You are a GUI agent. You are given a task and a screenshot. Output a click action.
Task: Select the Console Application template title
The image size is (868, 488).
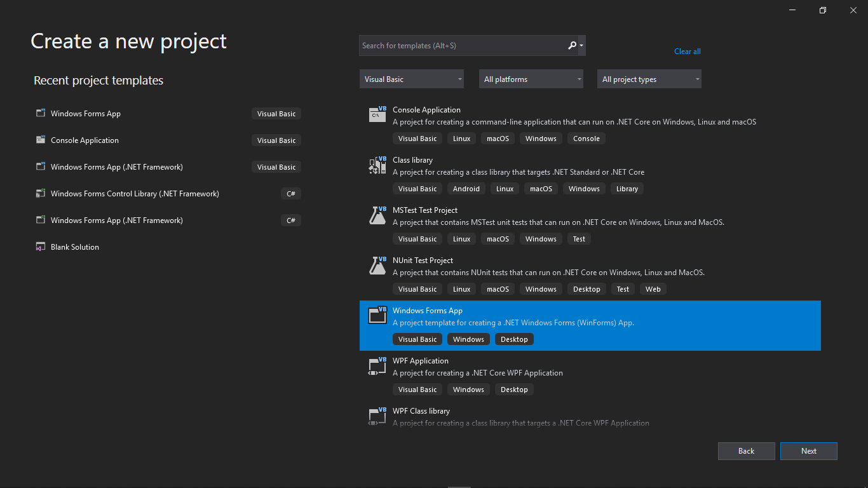coord(426,110)
